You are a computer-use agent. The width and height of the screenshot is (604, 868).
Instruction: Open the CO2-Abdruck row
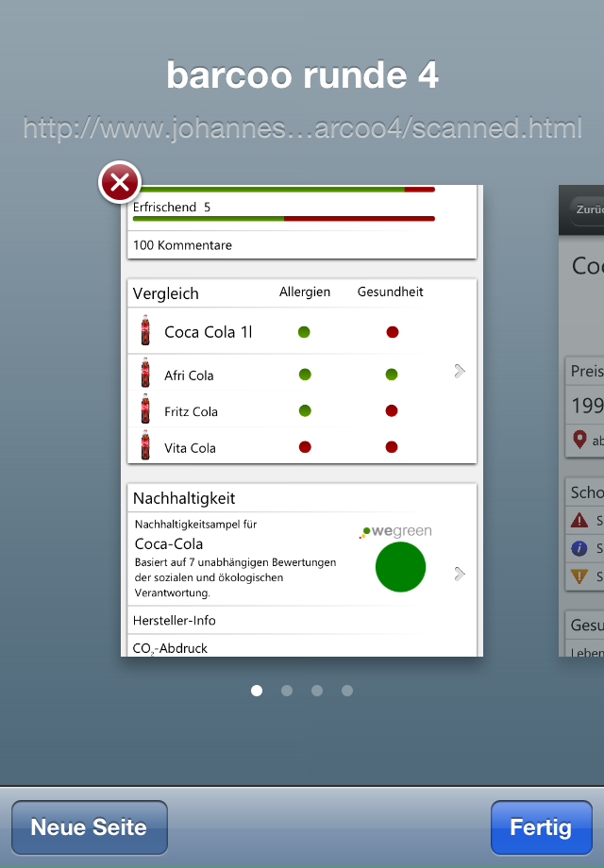pyautogui.click(x=302, y=646)
